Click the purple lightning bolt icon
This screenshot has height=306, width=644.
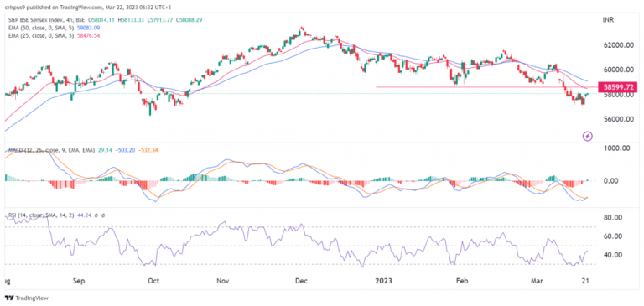click(588, 136)
